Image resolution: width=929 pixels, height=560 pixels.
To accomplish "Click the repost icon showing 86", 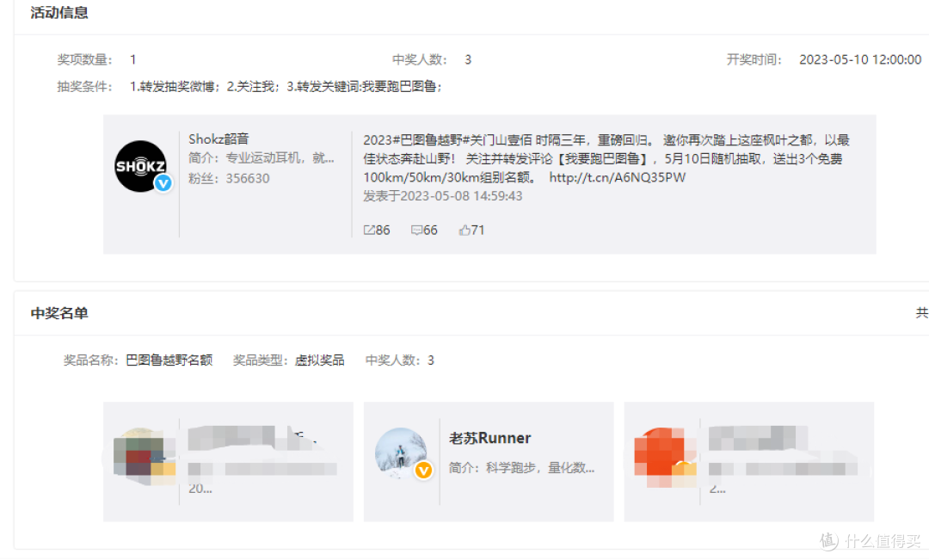I will (x=369, y=230).
